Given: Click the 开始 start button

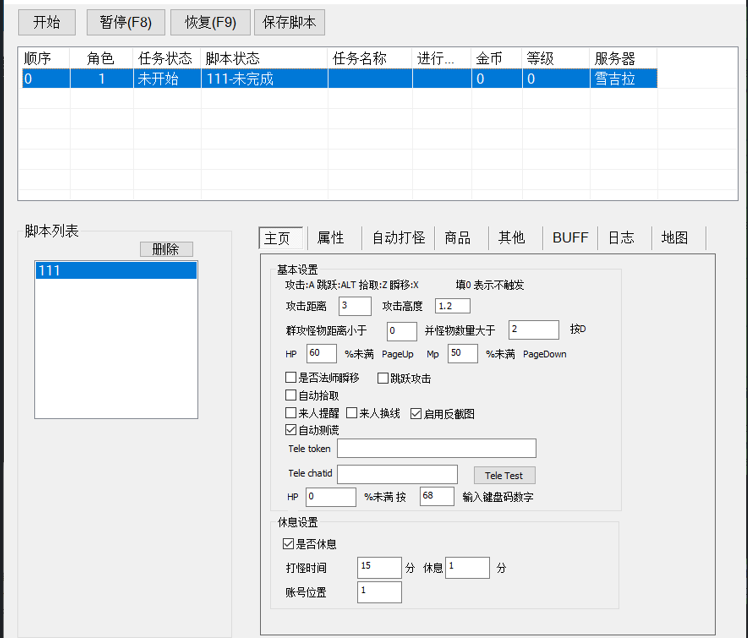Looking at the screenshot, I should pos(47,22).
